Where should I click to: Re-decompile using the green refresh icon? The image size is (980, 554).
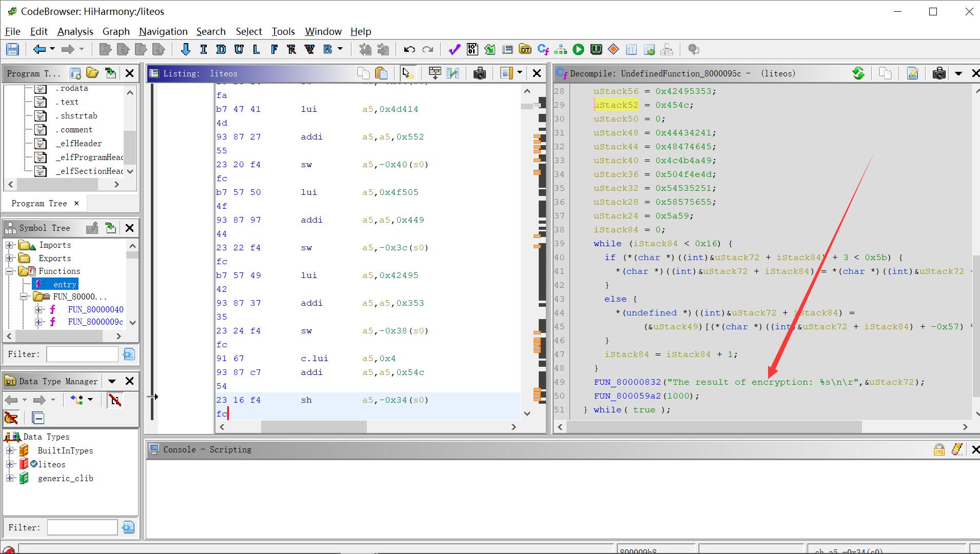[858, 73]
